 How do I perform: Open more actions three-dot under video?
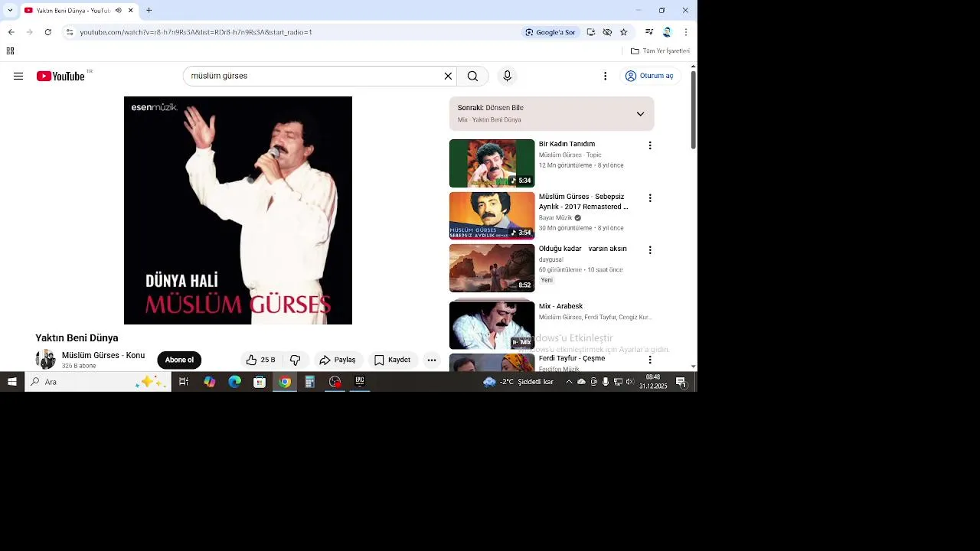tap(432, 360)
